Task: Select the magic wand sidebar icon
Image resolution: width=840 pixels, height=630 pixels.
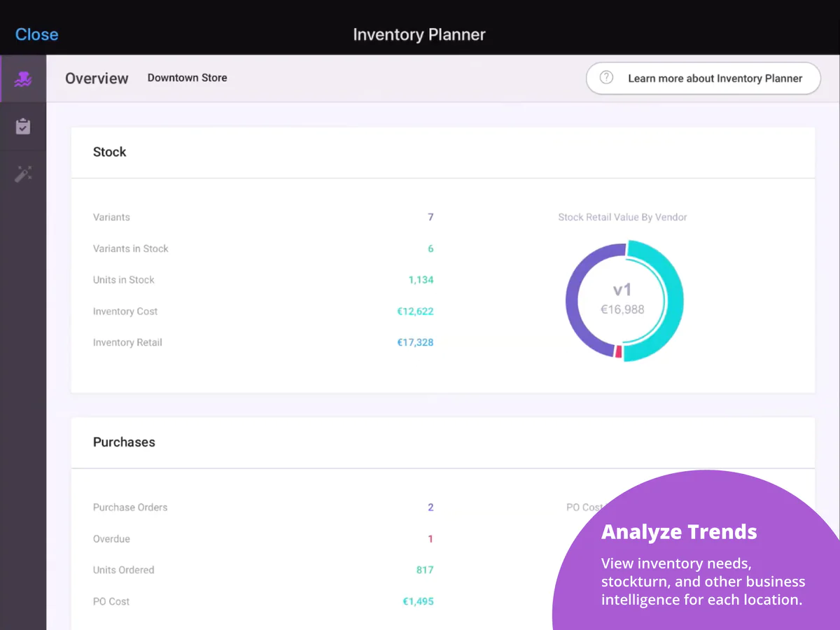Action: (23, 174)
